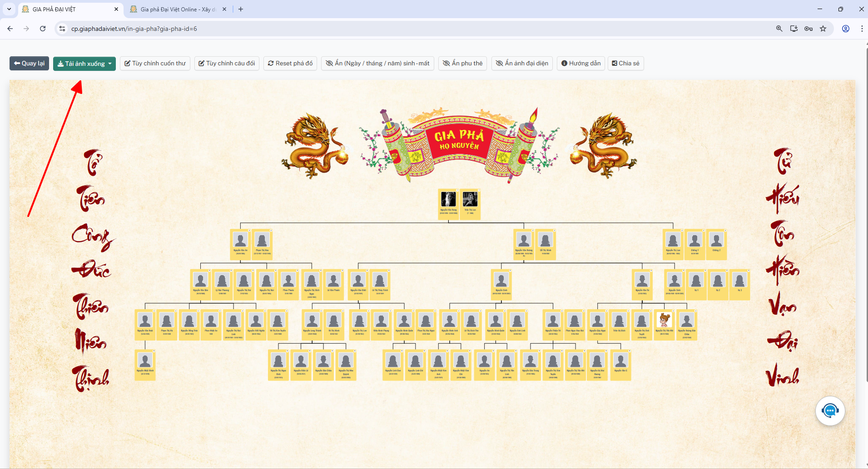The width and height of the screenshot is (868, 469).
Task: Open the Chrome three-dot menu
Action: click(x=862, y=29)
